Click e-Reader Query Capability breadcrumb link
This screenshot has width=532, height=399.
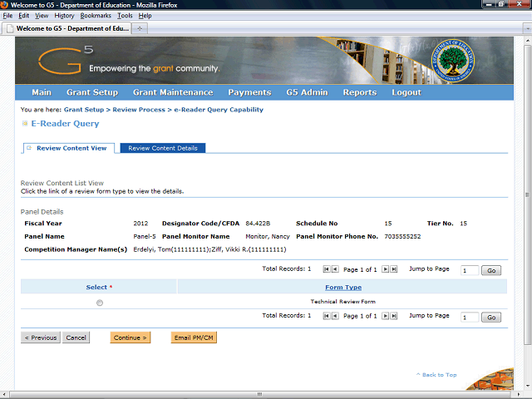click(219, 110)
